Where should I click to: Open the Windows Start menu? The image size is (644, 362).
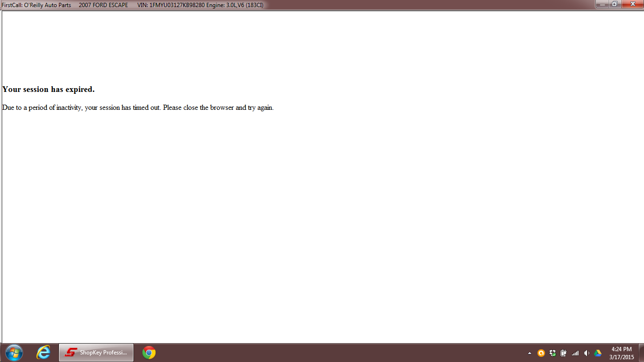pos(14,353)
